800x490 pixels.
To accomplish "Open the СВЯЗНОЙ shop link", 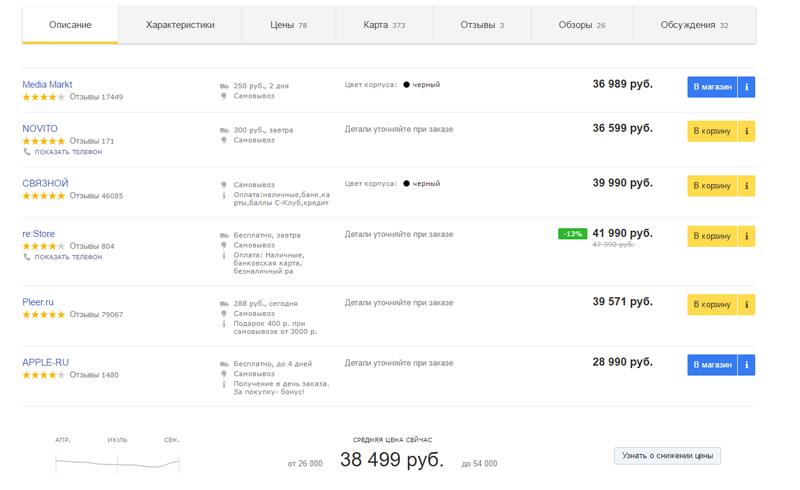I will click(45, 183).
